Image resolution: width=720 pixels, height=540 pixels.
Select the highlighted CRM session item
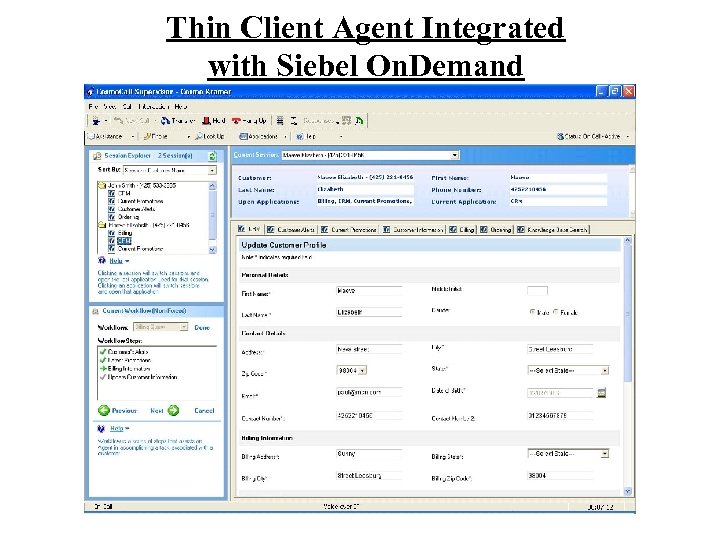click(124, 241)
